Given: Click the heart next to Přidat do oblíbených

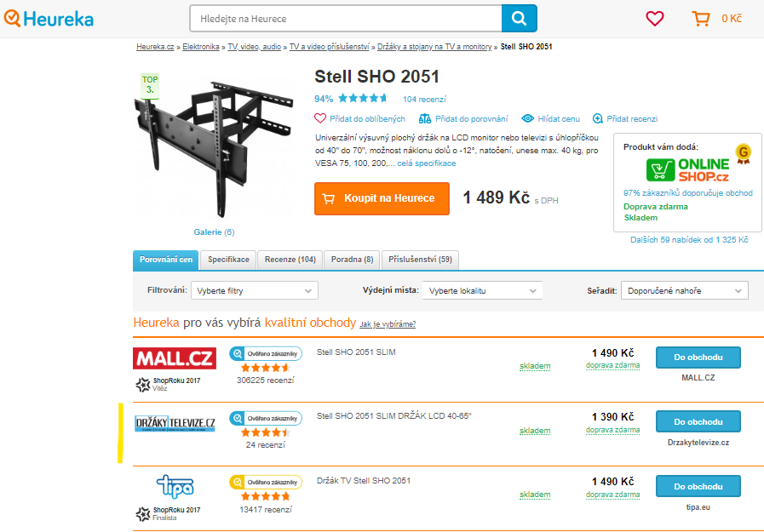Looking at the screenshot, I should pos(319,118).
